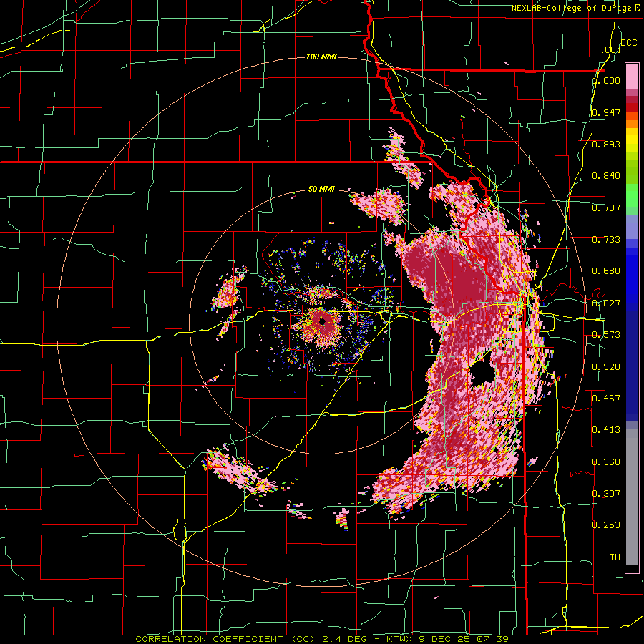The image size is (644, 644).
Task: Click the DCC label above the color scale
Action: tap(628, 43)
